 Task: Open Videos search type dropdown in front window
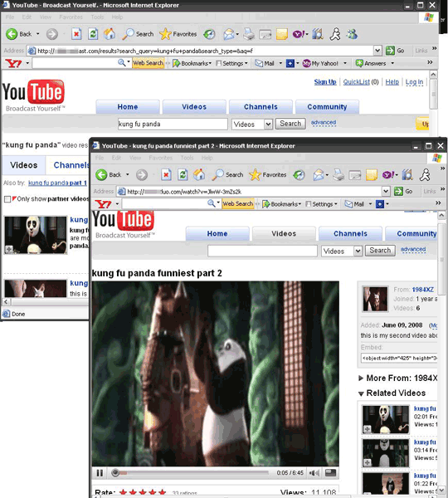pos(358,251)
